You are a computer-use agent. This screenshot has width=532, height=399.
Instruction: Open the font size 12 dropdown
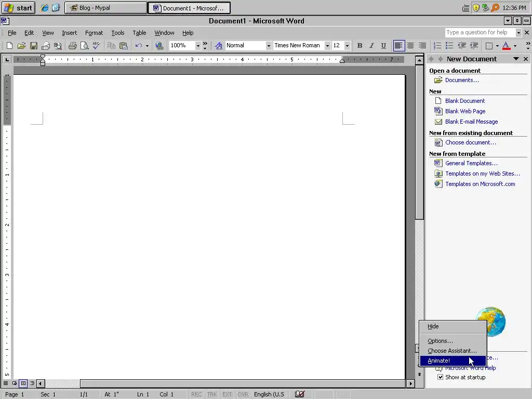point(347,46)
